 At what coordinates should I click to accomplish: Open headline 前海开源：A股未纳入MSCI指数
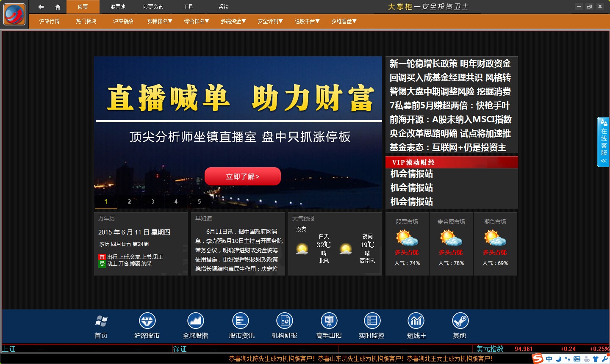pos(450,119)
